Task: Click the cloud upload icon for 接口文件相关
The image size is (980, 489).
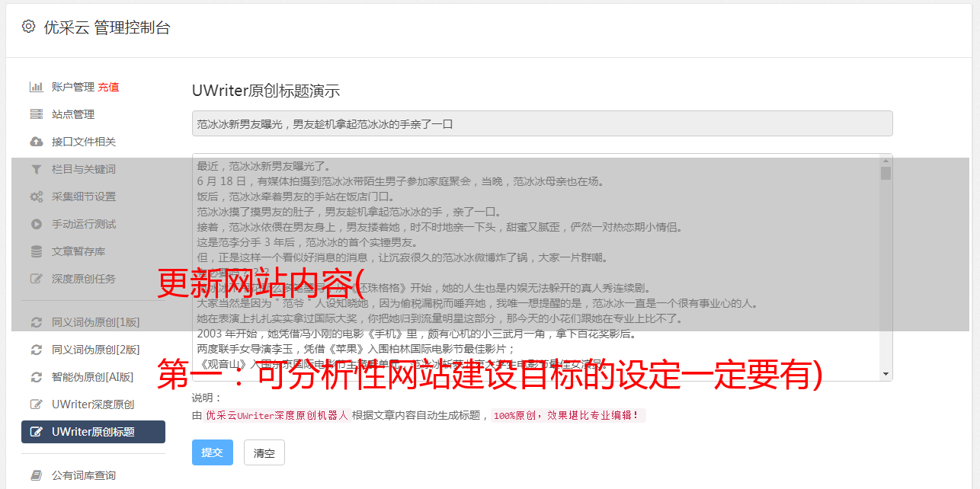Action: tap(36, 142)
